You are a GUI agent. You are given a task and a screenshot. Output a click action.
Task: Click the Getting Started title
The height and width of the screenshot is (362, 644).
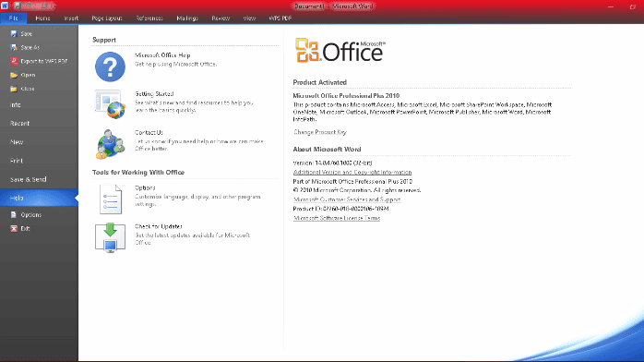(x=154, y=93)
